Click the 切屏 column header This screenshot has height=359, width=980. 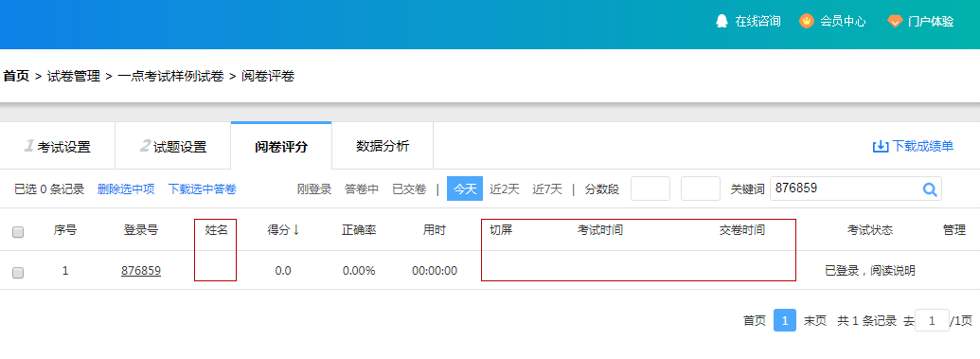501,230
